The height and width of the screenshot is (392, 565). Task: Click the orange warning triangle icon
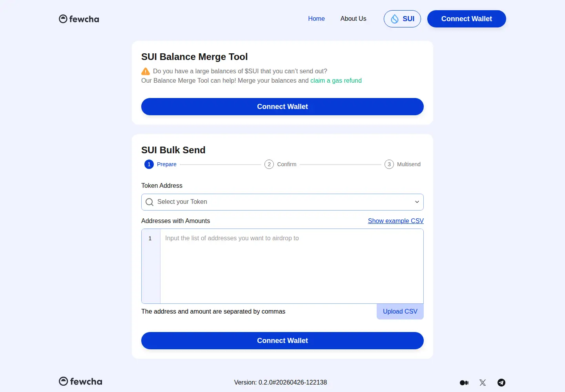tap(146, 71)
